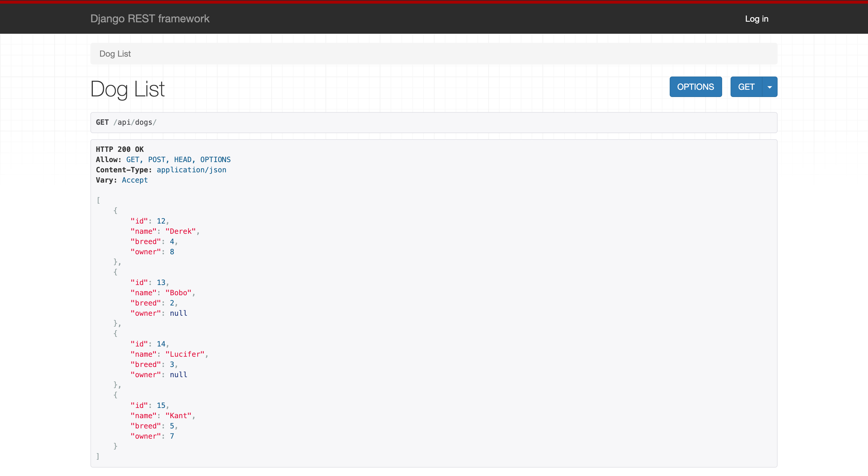
Task: Click the Accept link in the Vary header
Action: point(134,180)
